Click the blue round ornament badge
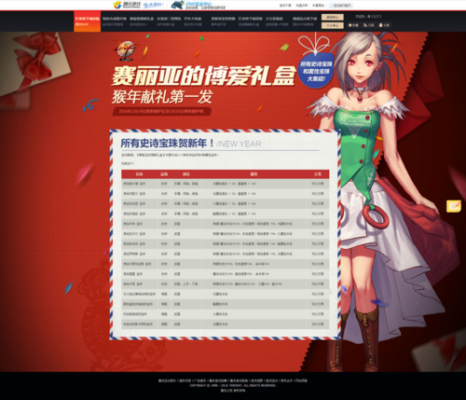466x400 pixels. [x=315, y=71]
